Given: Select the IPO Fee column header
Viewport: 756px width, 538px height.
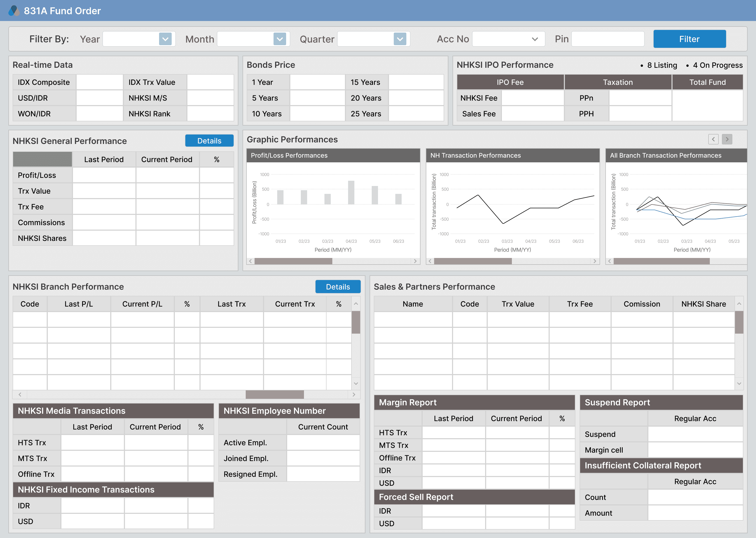Looking at the screenshot, I should tap(510, 82).
